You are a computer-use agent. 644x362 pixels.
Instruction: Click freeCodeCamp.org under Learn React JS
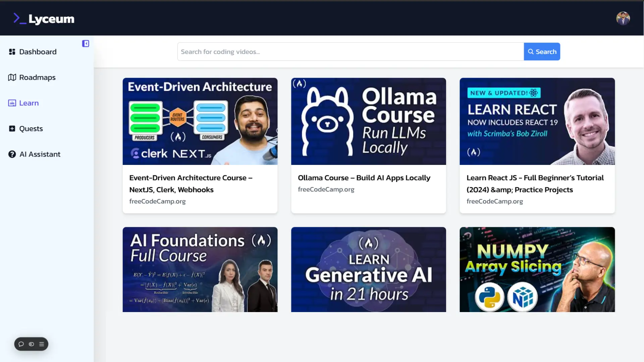point(495,201)
